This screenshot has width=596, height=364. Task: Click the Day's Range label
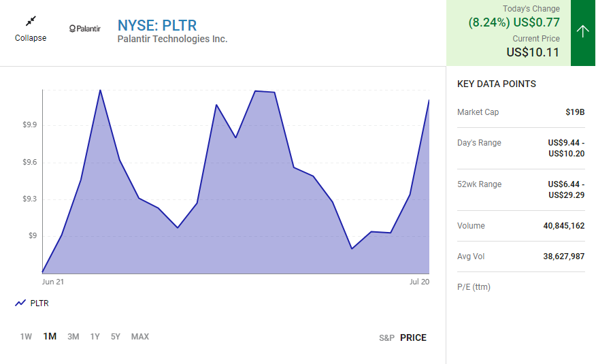tap(479, 143)
